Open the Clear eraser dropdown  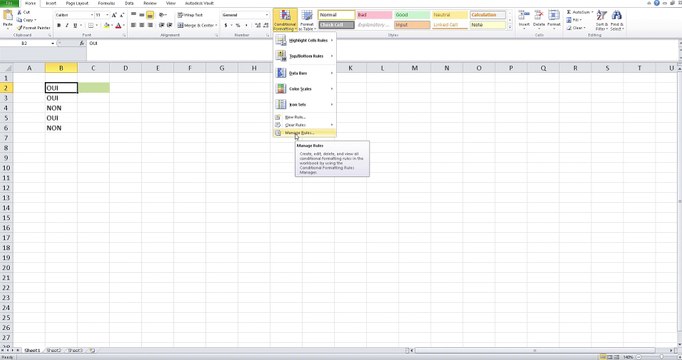pos(576,28)
